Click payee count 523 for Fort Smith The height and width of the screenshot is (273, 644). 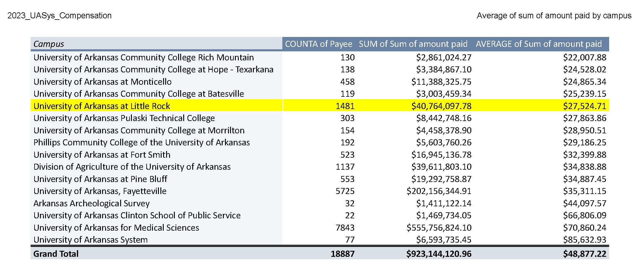[x=348, y=155]
